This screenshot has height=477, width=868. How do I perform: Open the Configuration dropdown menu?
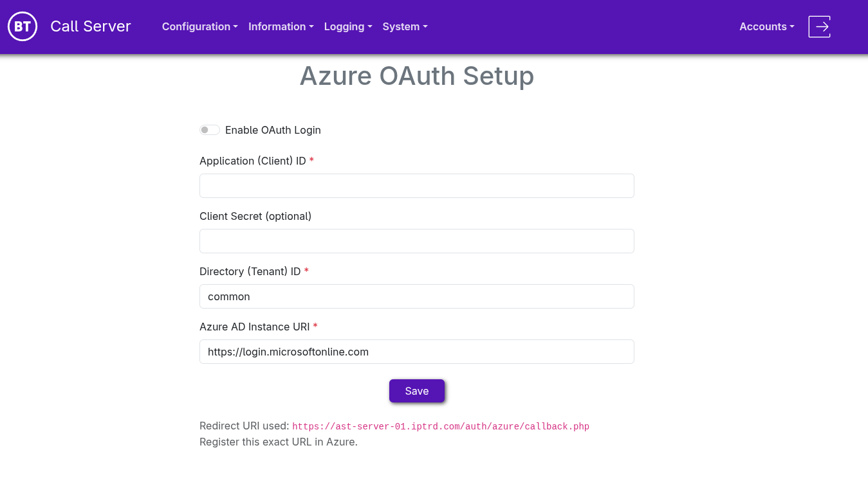[x=200, y=26]
